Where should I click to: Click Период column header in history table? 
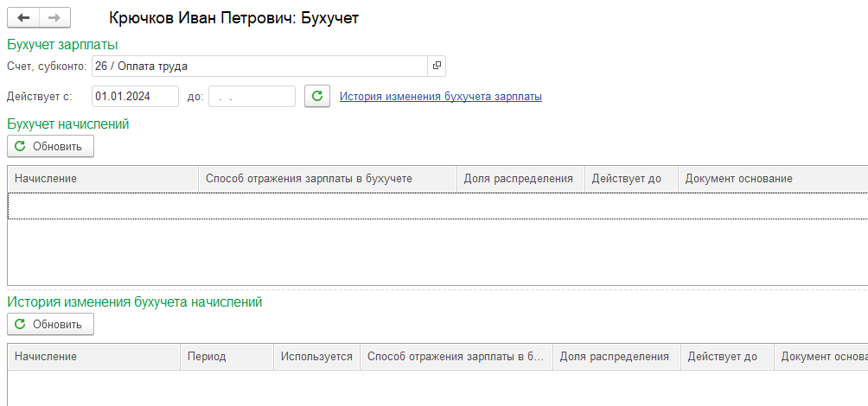pos(227,357)
